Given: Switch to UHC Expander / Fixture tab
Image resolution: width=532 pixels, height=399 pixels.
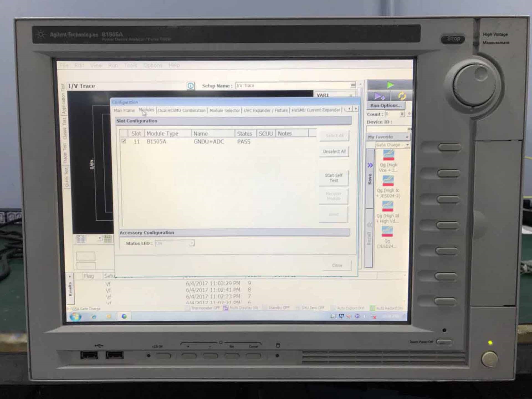Looking at the screenshot, I should tap(265, 110).
